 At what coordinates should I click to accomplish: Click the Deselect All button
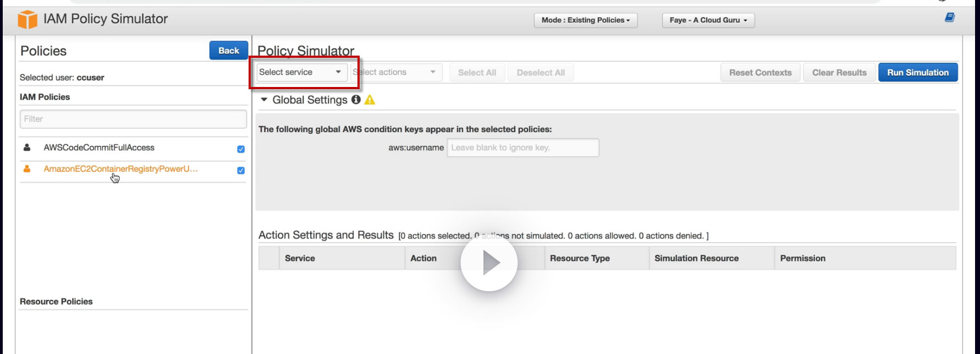click(541, 73)
